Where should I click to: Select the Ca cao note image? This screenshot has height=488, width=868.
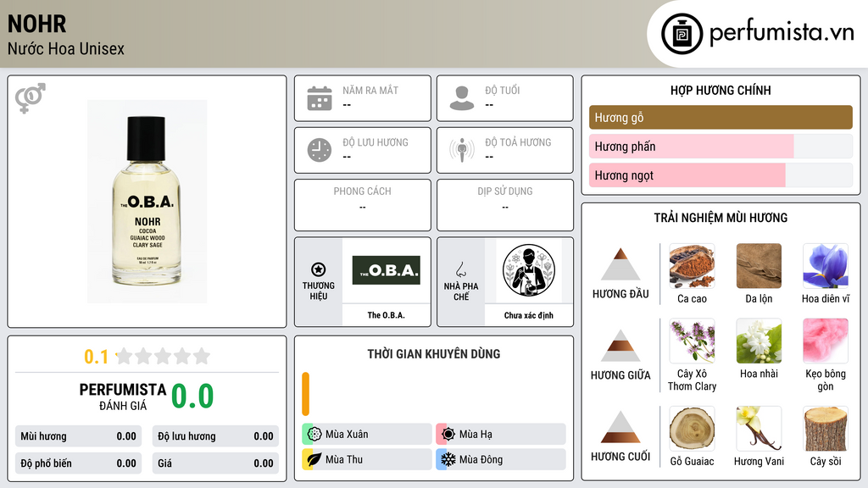click(692, 266)
